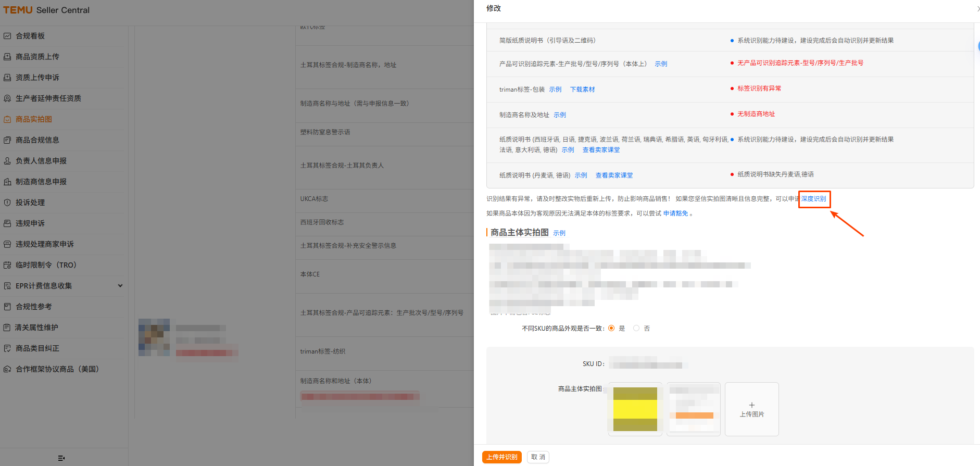Click the plus icon to upload an image
The width and height of the screenshot is (980, 466).
752,405
